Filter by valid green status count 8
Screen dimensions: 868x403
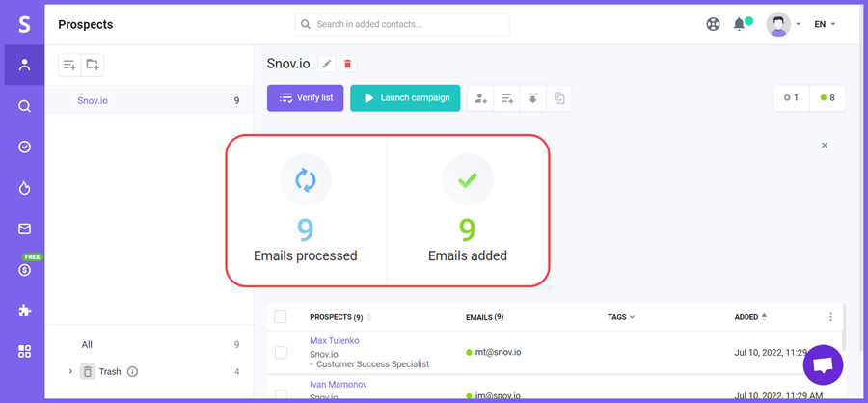coord(827,98)
